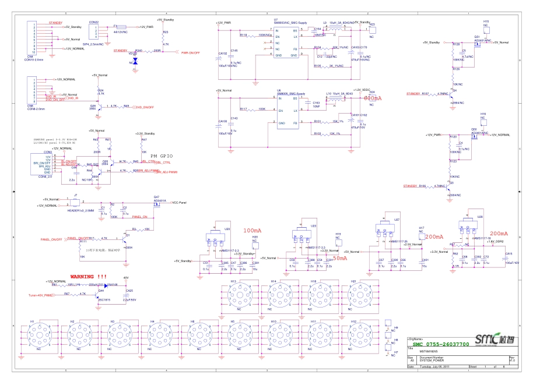Select the VD102 diode symbol
The image size is (554, 392).
(135, 61)
